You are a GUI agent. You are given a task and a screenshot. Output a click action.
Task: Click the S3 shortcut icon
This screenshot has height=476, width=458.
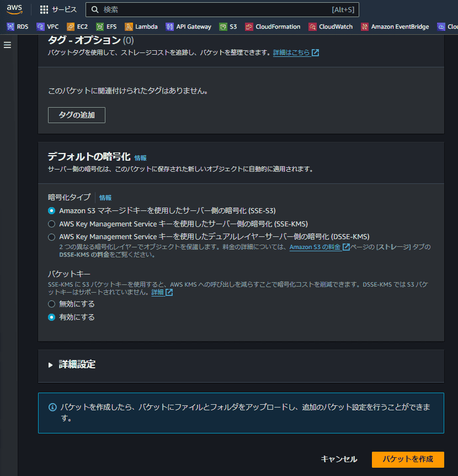[x=223, y=27]
